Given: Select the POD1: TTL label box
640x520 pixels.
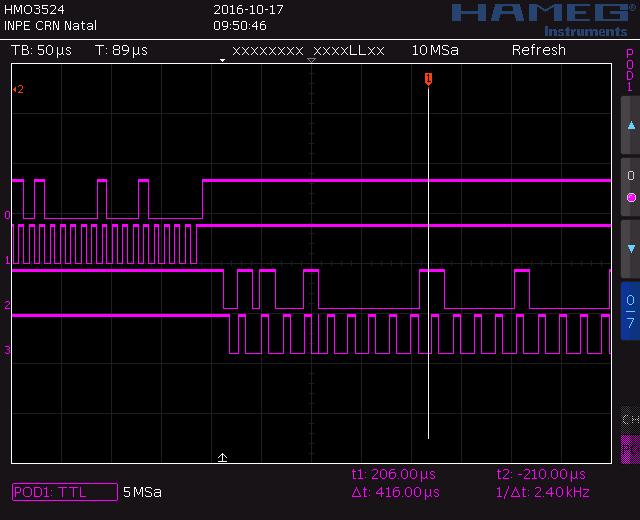Looking at the screenshot, I should 65,492.
